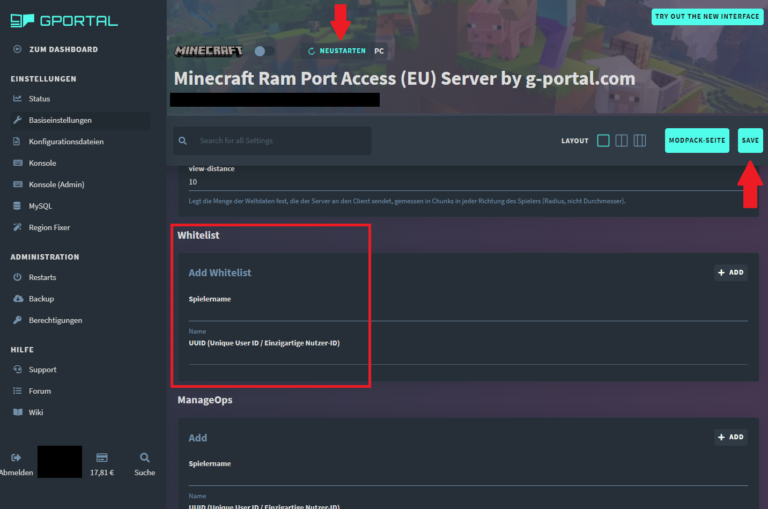Click the Minecraft game logo
768x509 pixels.
tap(209, 51)
